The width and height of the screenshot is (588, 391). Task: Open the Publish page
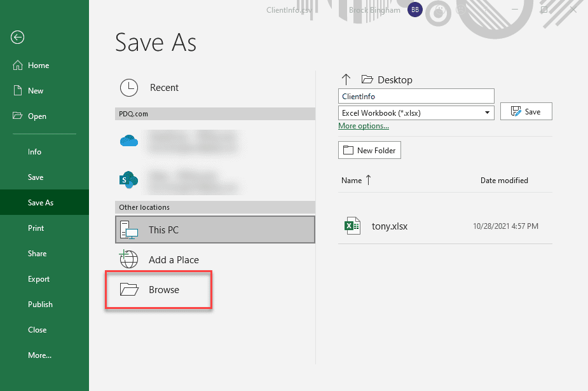click(40, 305)
